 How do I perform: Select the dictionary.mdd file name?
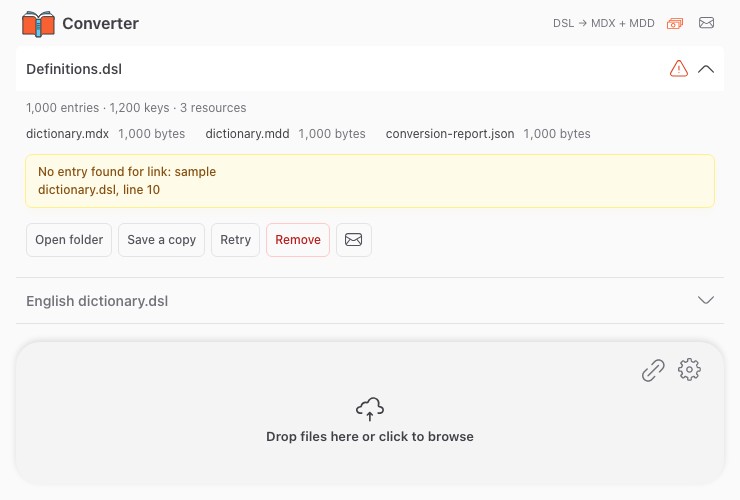[x=247, y=134]
